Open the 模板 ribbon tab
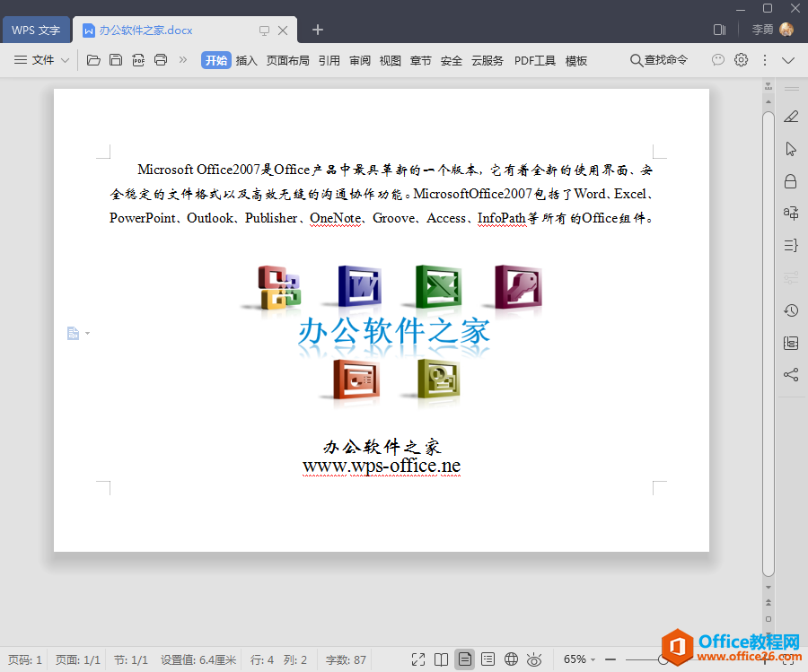This screenshot has height=672, width=808. coord(576,61)
